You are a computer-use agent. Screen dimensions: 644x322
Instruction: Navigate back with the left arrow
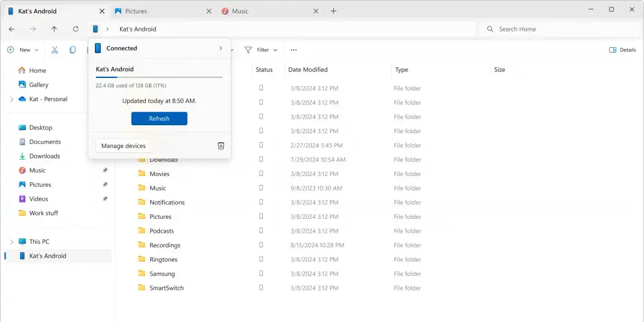(x=11, y=29)
